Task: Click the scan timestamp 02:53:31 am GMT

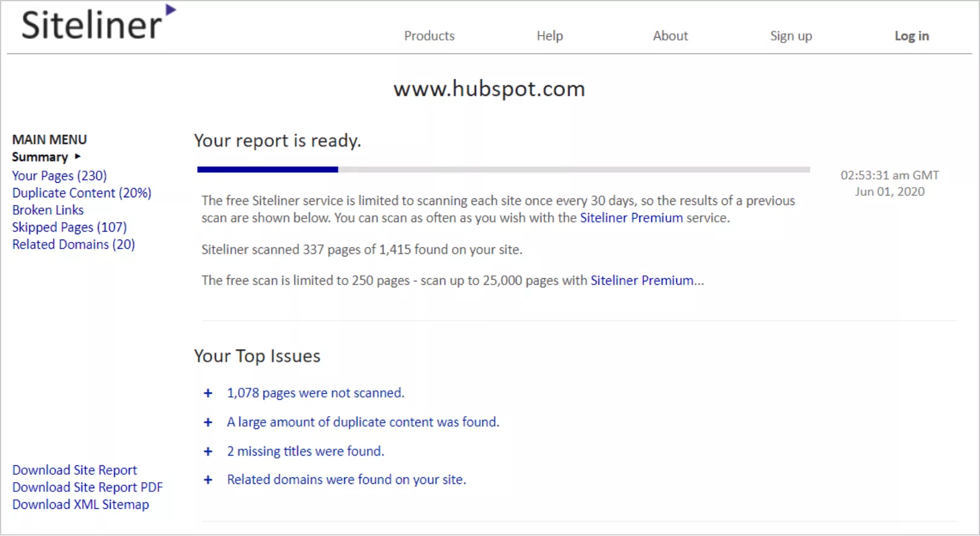Action: (890, 175)
